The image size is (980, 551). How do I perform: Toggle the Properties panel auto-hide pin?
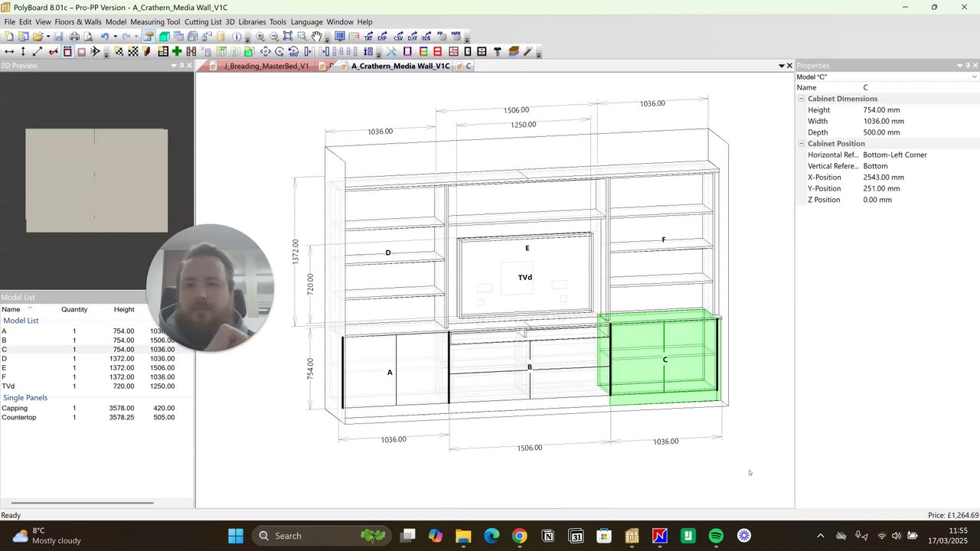pyautogui.click(x=969, y=66)
